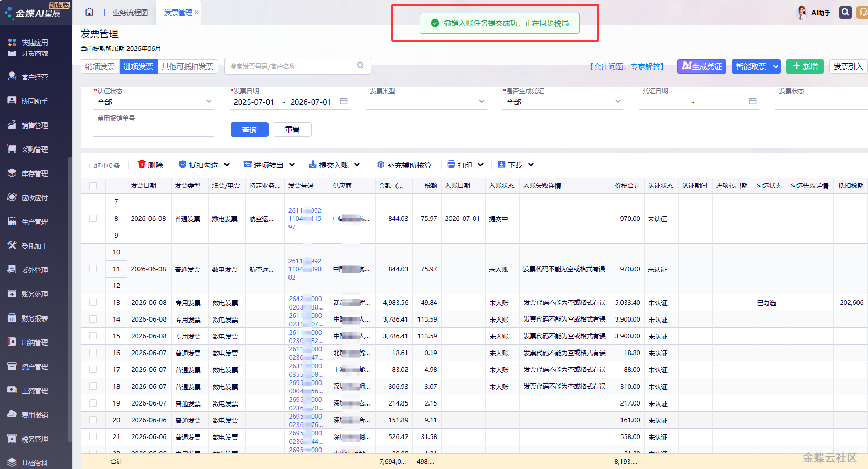The width and height of the screenshot is (868, 469).
Task: Open 协同助手 in the sidebar
Action: [35, 101]
